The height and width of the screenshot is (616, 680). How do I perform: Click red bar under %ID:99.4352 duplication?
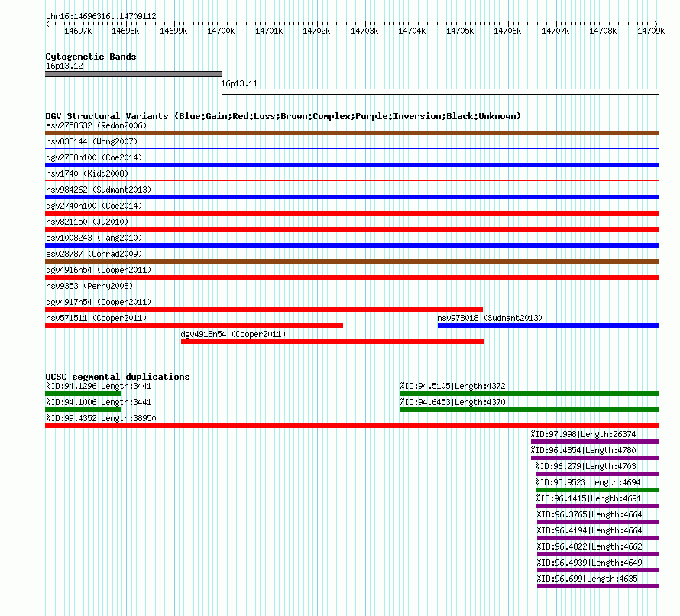pyautogui.click(x=351, y=426)
